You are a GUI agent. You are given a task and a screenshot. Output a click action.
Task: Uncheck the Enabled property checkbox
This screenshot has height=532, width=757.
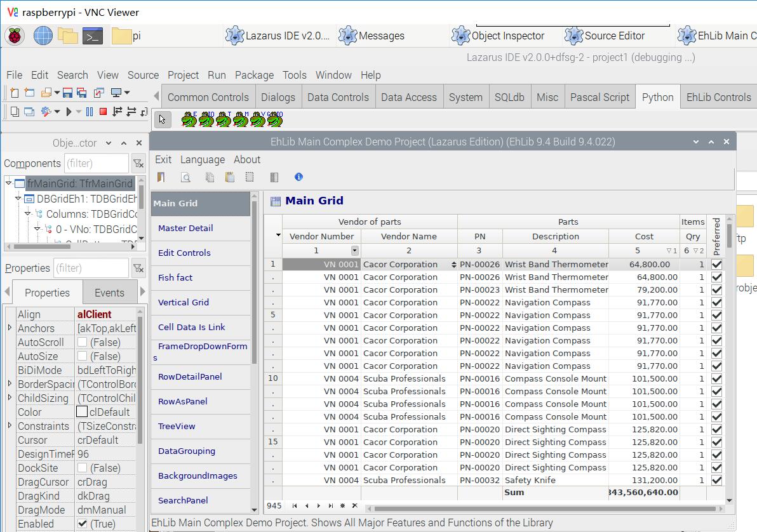(x=82, y=524)
